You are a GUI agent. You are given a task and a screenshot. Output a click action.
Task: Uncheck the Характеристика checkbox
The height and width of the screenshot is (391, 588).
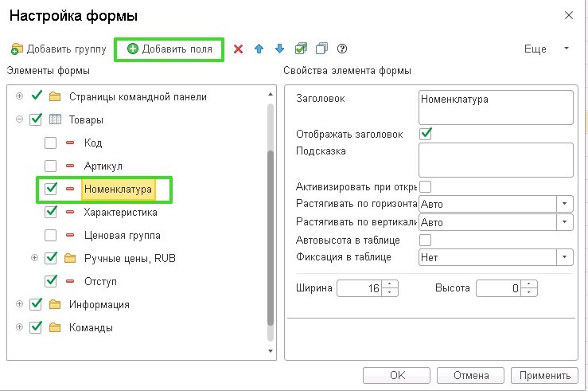pyautogui.click(x=51, y=212)
